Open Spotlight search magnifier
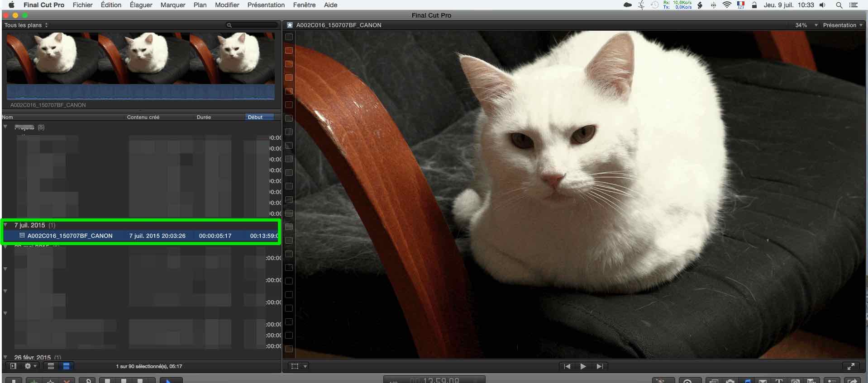 coord(839,5)
